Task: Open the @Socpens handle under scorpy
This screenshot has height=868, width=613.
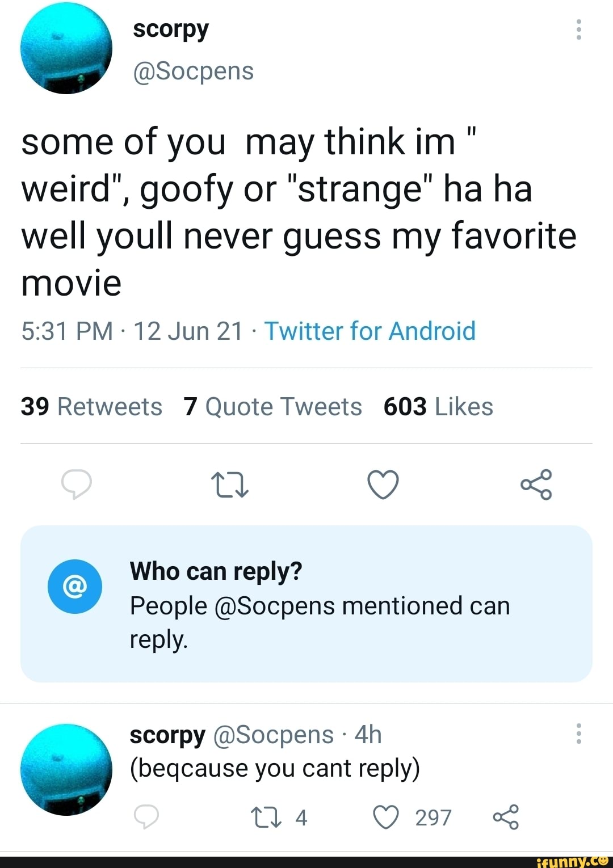Action: click(x=193, y=71)
